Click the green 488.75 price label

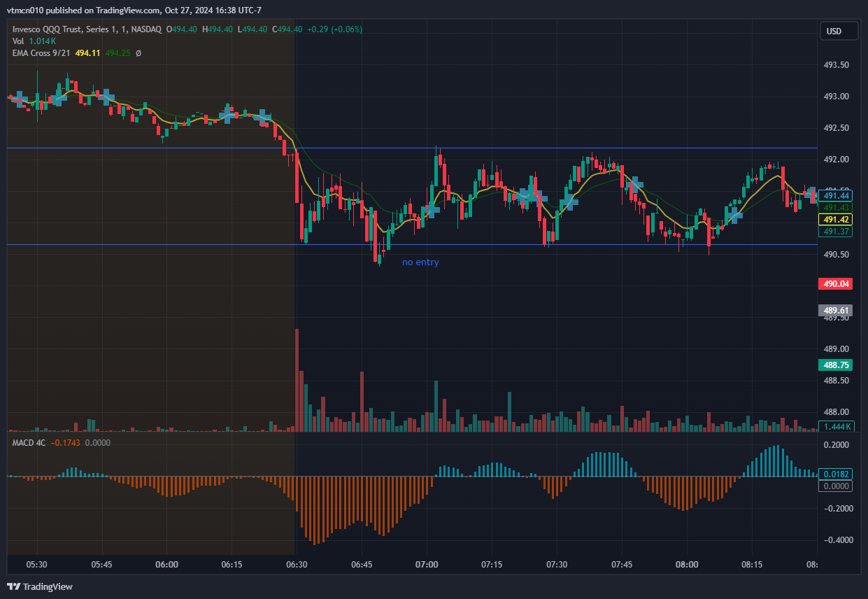(x=837, y=365)
